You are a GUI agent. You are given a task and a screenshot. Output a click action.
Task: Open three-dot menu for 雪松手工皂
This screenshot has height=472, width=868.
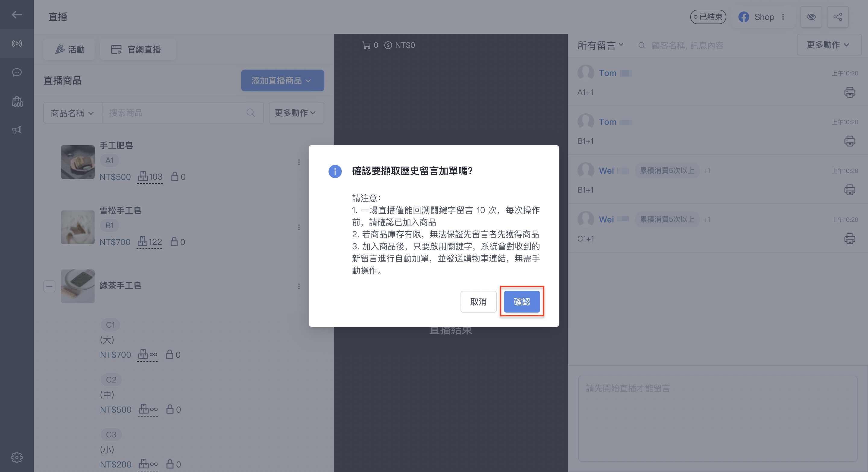coord(299,227)
